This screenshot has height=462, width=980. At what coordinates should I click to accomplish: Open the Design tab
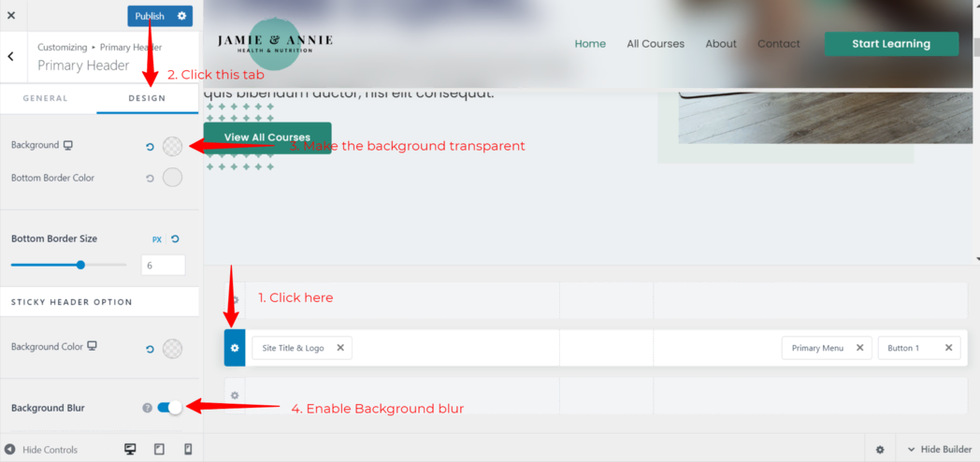click(x=147, y=98)
